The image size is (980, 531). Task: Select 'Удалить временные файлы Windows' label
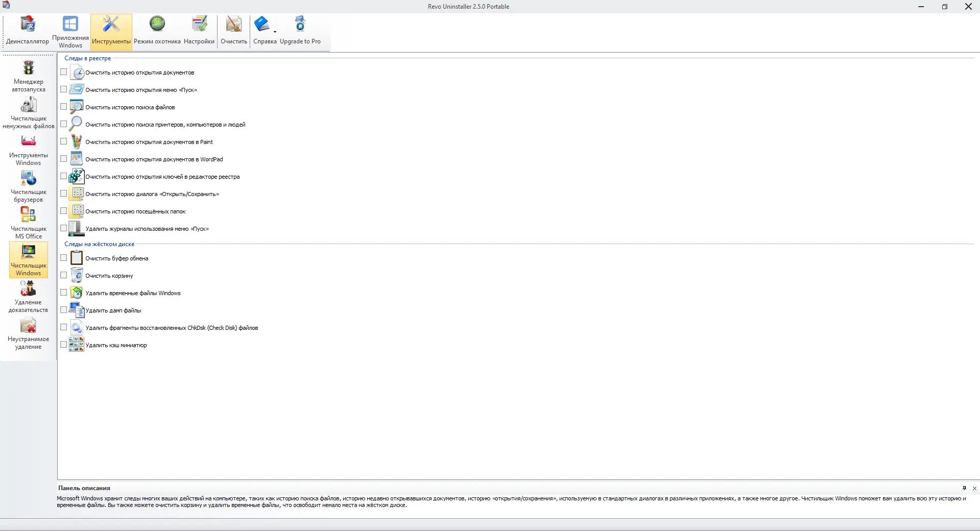tap(133, 293)
